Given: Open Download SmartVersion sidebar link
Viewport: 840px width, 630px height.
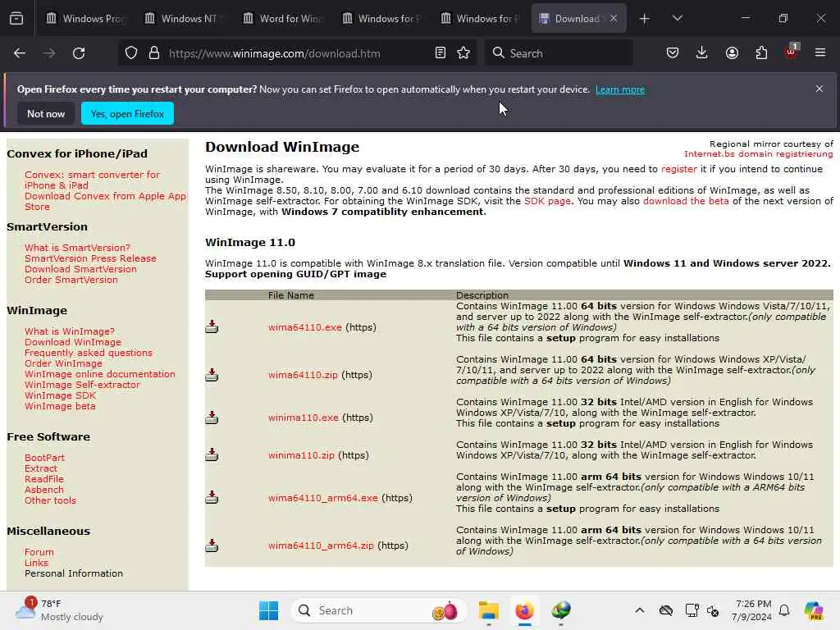Looking at the screenshot, I should coord(80,269).
